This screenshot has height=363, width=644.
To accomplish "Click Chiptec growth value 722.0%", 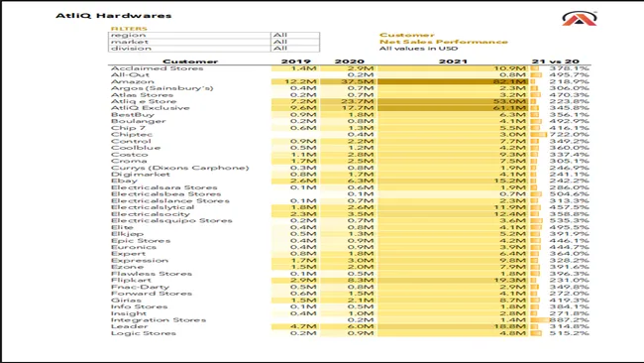I will point(570,135).
